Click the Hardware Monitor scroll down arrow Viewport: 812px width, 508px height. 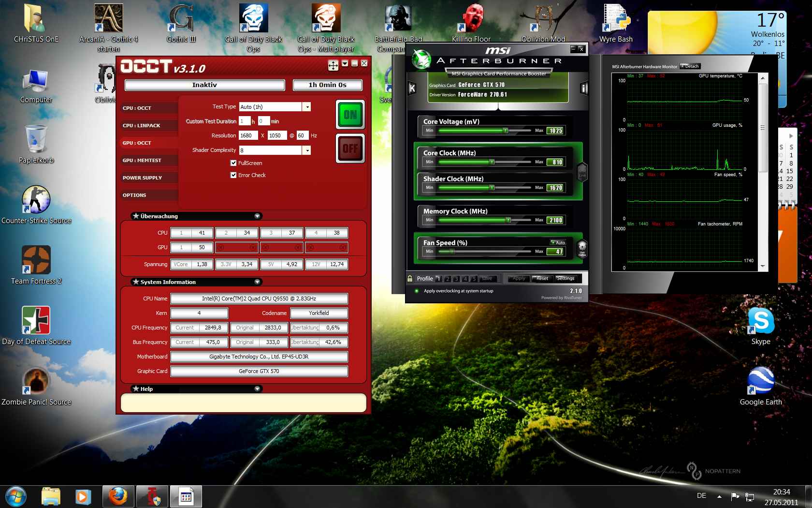[x=763, y=266]
